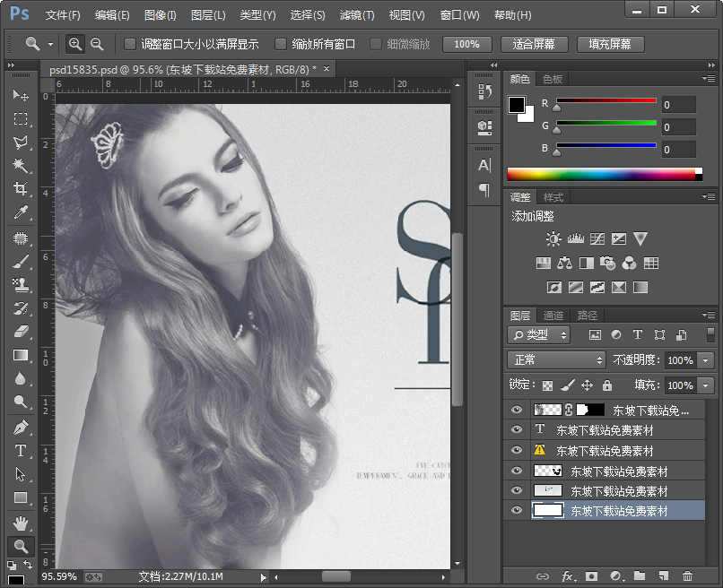Viewport: 723px width, 588px height.
Task: Enable 缩放所有窗口 checkbox
Action: 281,44
